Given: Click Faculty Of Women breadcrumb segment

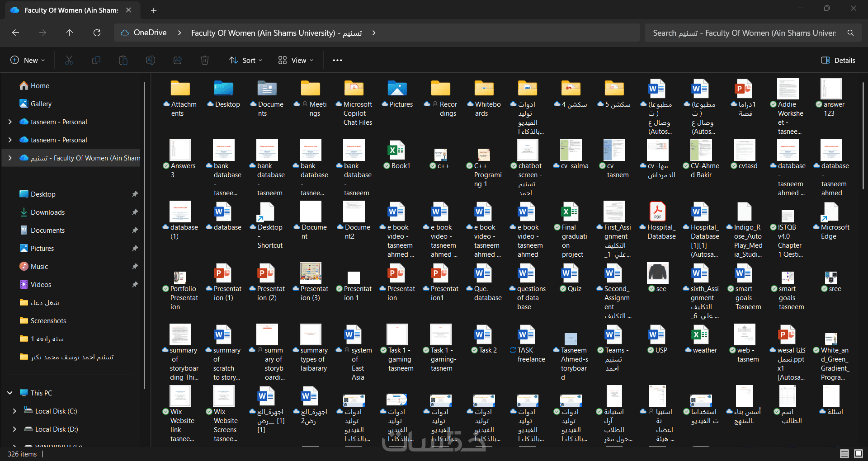Looking at the screenshot, I should click(x=277, y=33).
